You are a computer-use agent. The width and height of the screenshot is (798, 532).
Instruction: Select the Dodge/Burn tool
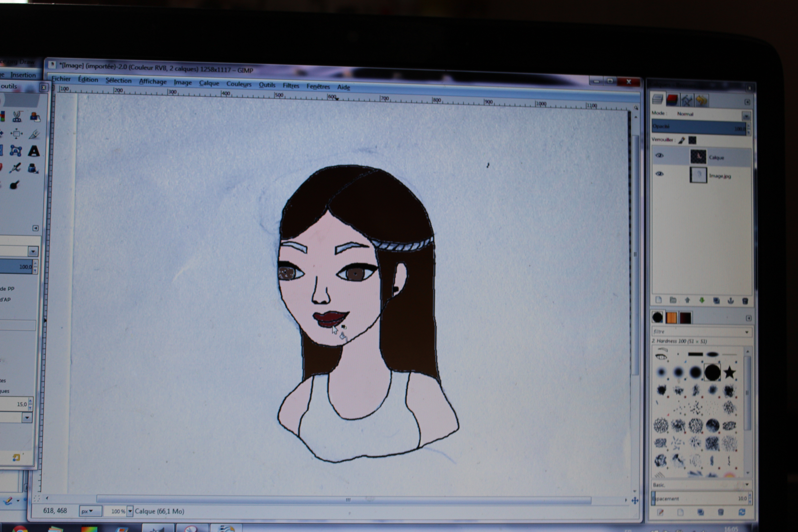14,185
